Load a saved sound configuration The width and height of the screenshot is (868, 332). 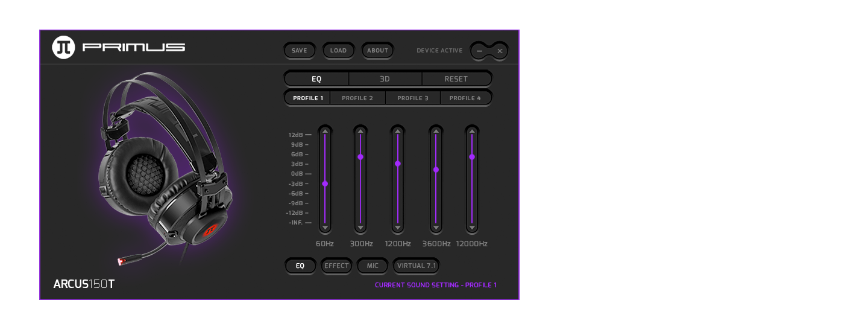click(x=339, y=51)
